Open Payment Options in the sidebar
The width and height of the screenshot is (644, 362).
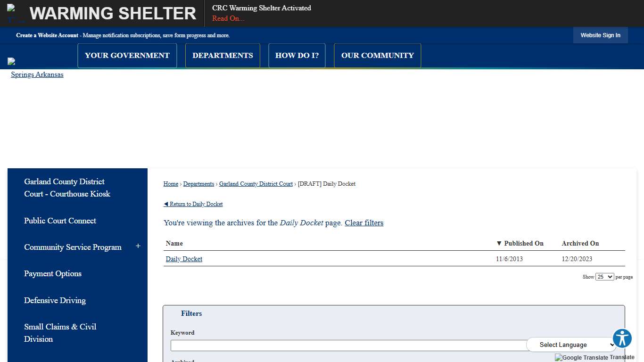(53, 273)
